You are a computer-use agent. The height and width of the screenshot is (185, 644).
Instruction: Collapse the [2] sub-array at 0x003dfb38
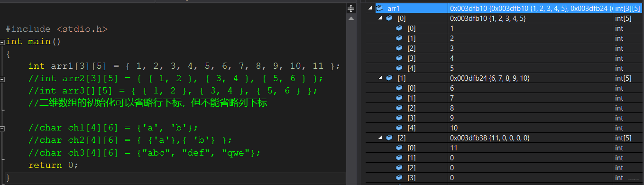click(379, 138)
